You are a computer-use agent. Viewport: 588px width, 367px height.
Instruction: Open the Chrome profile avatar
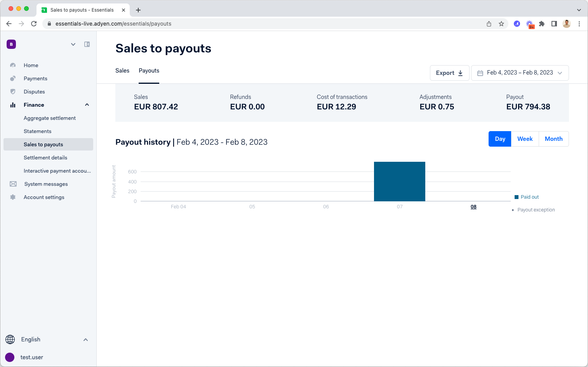coord(567,24)
